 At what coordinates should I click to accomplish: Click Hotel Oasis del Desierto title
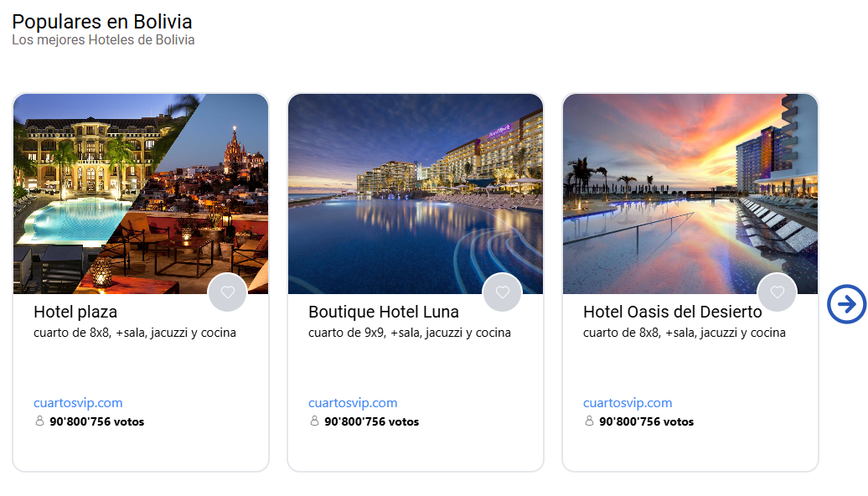click(x=672, y=313)
